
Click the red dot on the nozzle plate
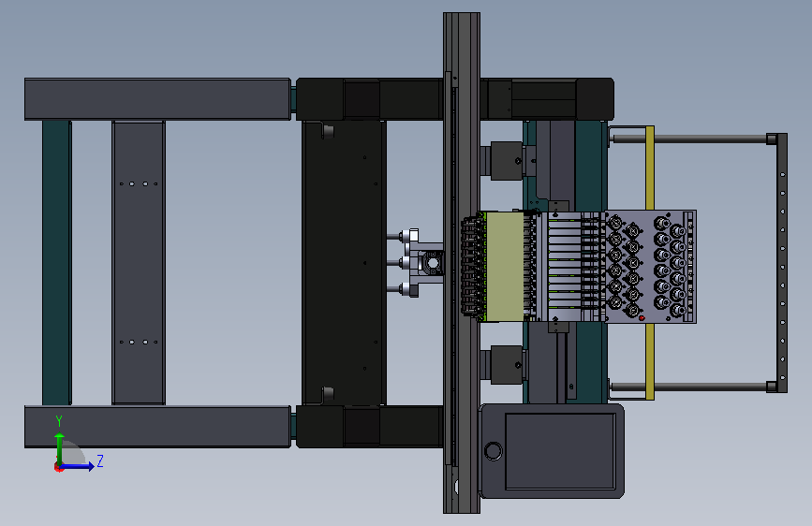tap(642, 318)
